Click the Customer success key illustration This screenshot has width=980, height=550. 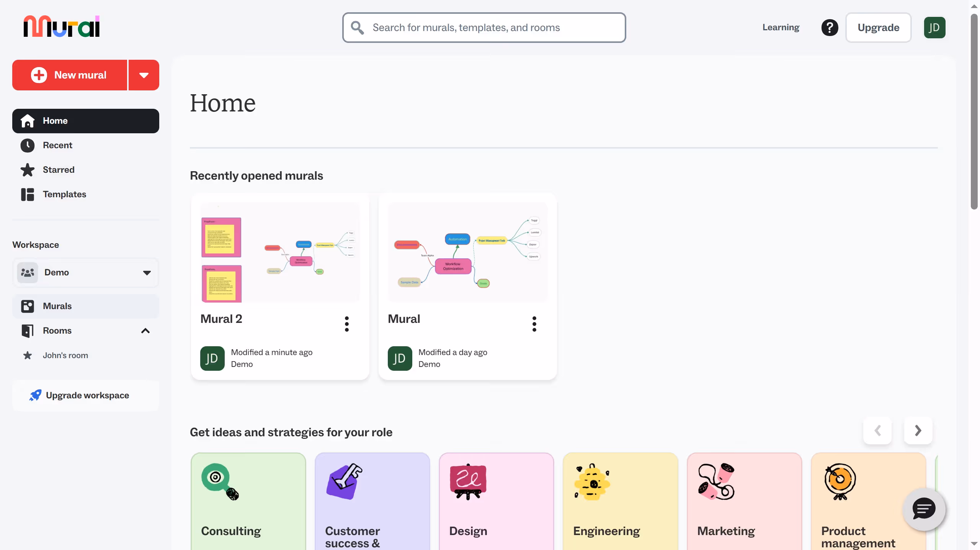coord(344,481)
